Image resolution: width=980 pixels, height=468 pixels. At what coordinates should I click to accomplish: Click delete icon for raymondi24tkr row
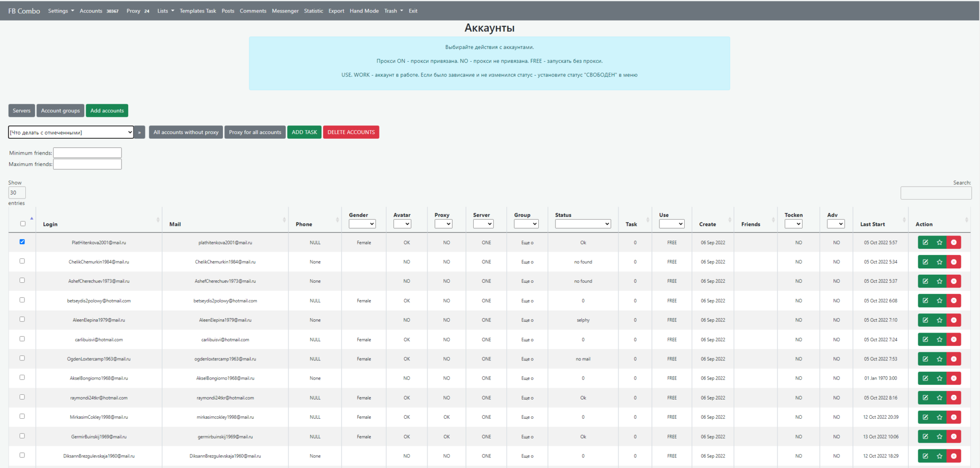point(954,398)
